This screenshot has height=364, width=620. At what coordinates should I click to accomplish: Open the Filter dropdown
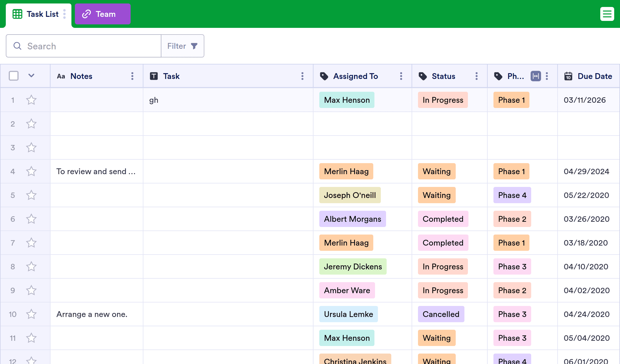point(177,46)
